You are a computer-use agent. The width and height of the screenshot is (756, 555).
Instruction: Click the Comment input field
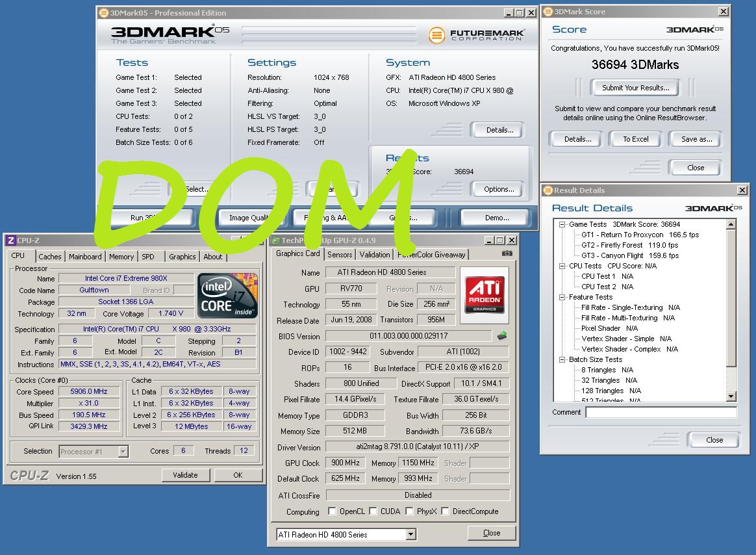(x=661, y=412)
